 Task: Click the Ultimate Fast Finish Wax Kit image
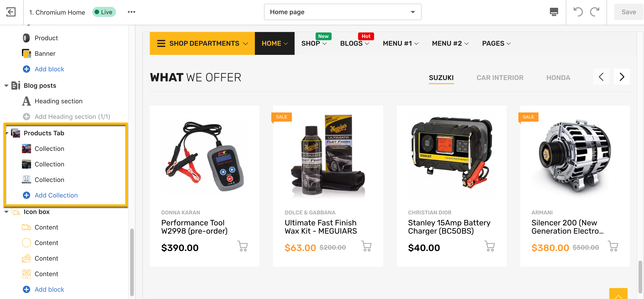(328, 156)
